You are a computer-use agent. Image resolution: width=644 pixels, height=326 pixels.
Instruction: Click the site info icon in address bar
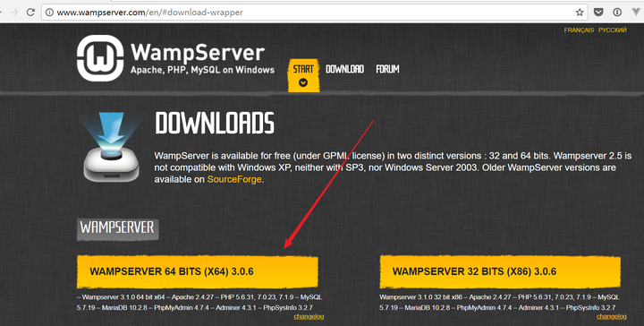pyautogui.click(x=49, y=13)
